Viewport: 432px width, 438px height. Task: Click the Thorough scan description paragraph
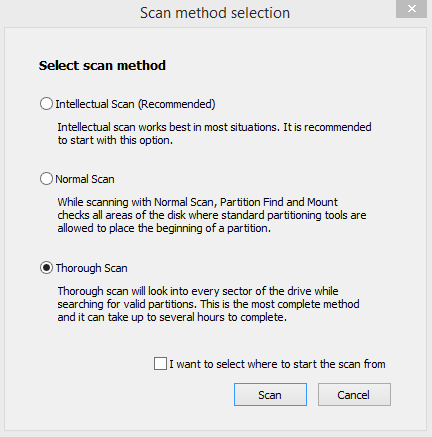[208, 304]
